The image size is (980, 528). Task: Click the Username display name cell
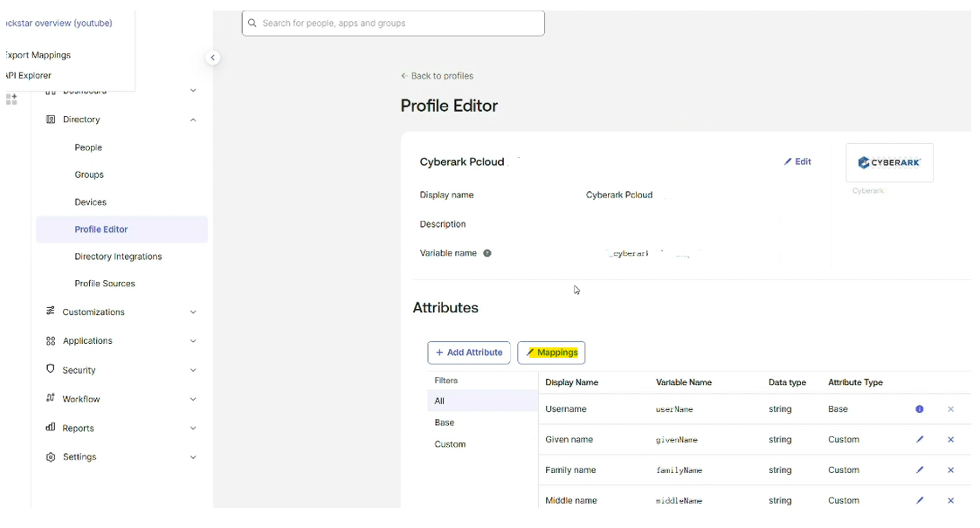(x=566, y=409)
